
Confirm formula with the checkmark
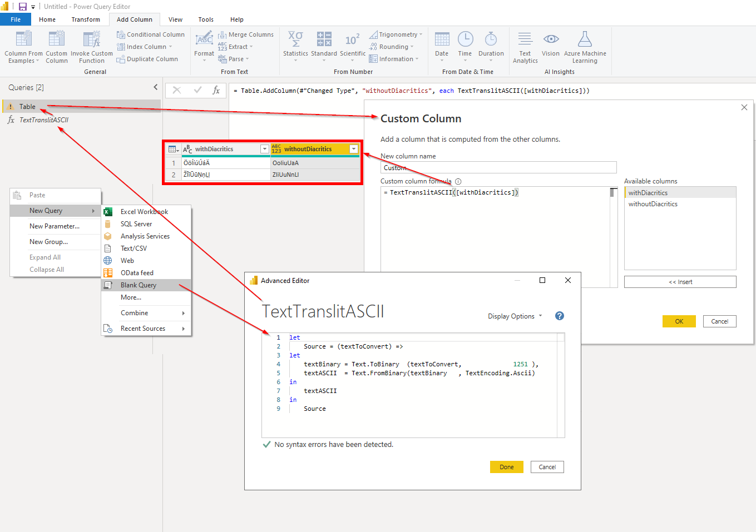click(197, 90)
